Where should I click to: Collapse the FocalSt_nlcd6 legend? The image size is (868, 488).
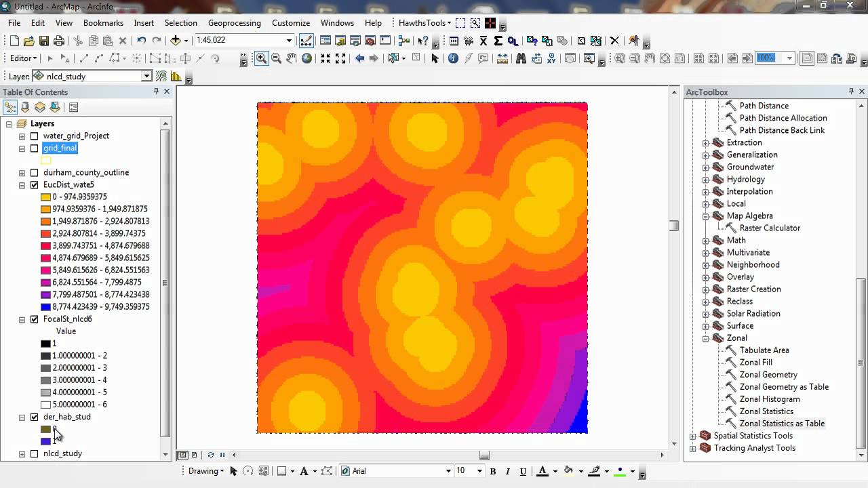(22, 319)
